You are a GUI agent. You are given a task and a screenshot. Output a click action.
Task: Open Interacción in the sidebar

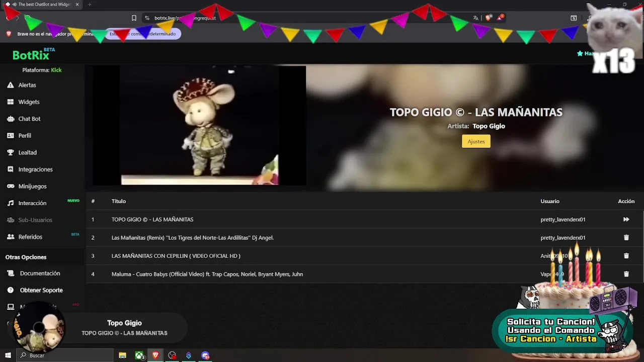point(32,203)
